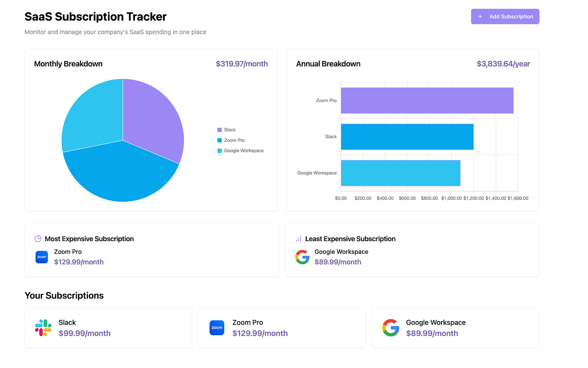Screen dimensions: 588x368
Task: Open the Zoom Pro subscription card
Action: (282, 328)
